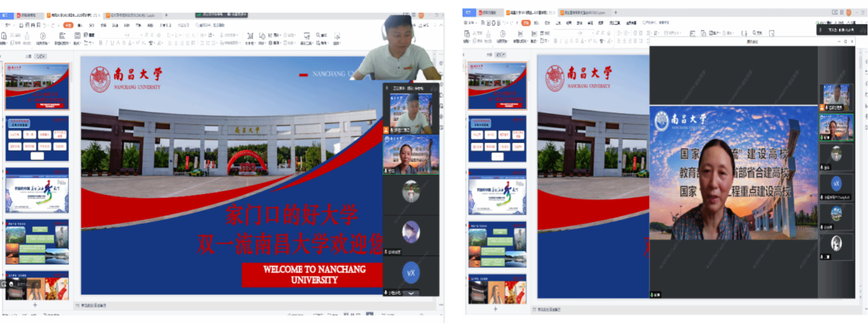Click play slideshow icon in right window
868x323 pixels.
point(502,34)
